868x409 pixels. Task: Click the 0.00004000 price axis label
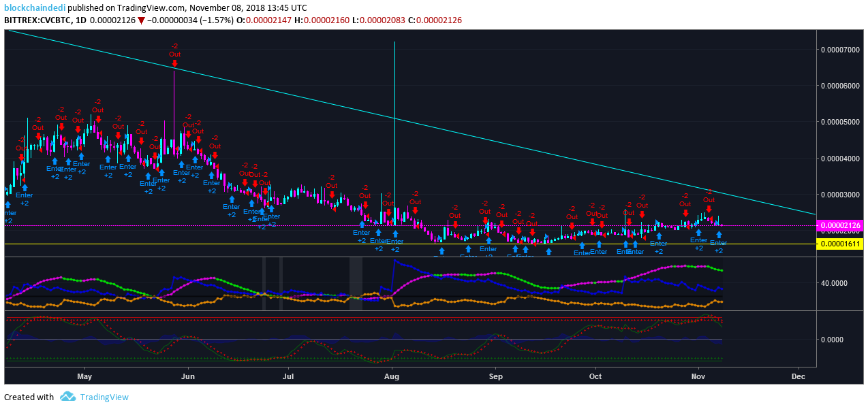tap(840, 159)
